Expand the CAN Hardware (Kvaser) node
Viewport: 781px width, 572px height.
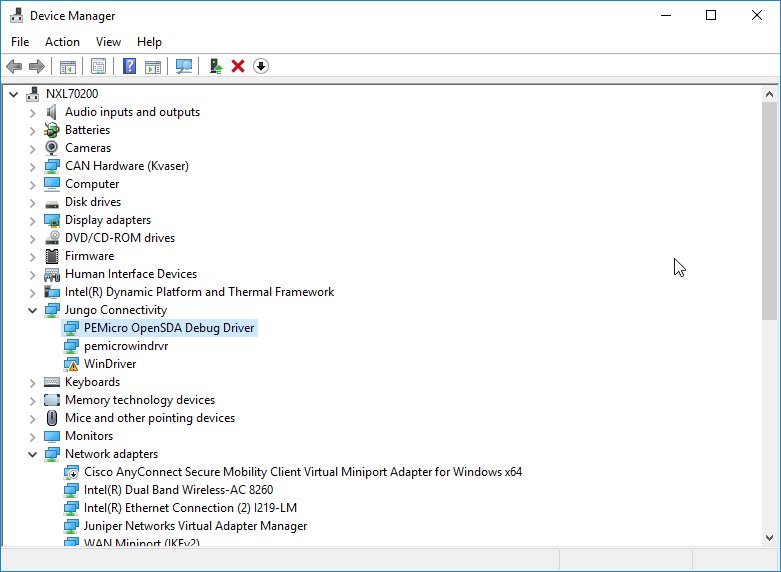tap(32, 167)
